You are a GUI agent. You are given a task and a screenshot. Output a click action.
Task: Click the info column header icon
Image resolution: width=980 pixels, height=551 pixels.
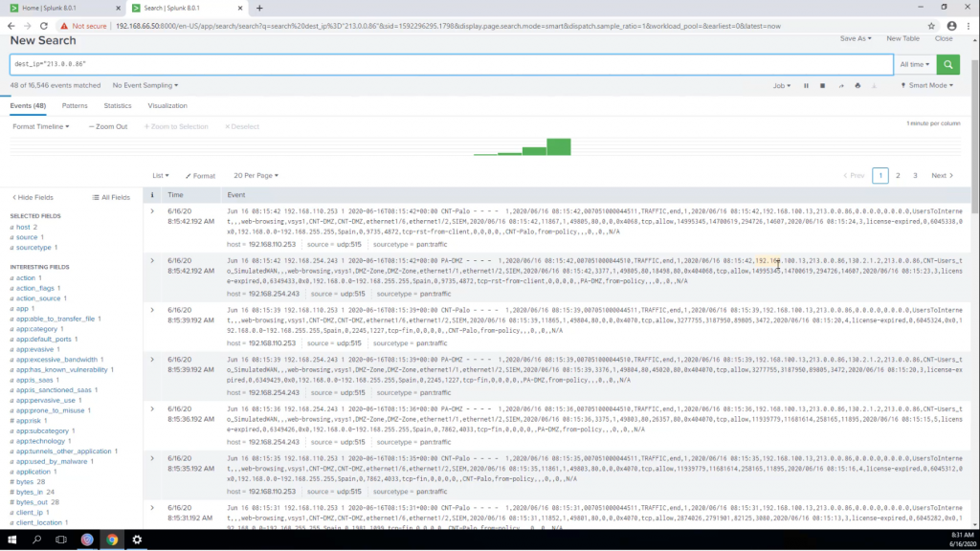coord(152,195)
